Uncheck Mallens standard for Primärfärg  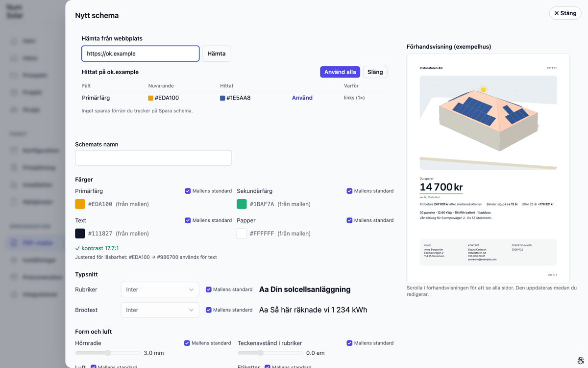point(188,191)
